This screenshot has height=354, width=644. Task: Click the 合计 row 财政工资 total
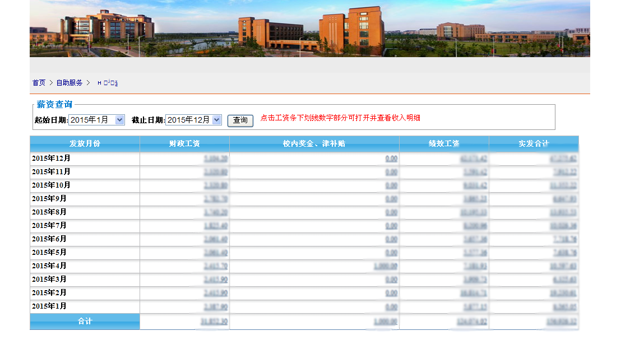point(214,322)
